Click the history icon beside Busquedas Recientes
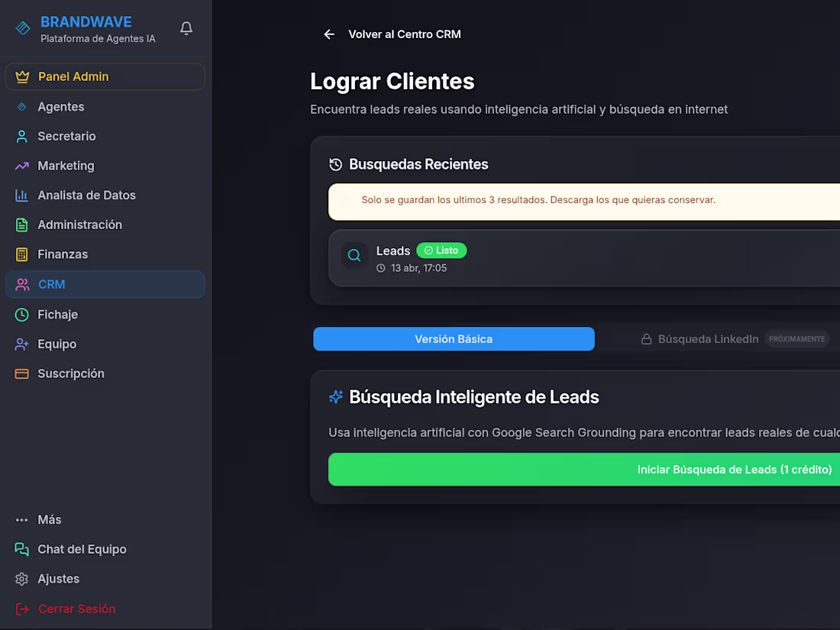 pos(336,164)
